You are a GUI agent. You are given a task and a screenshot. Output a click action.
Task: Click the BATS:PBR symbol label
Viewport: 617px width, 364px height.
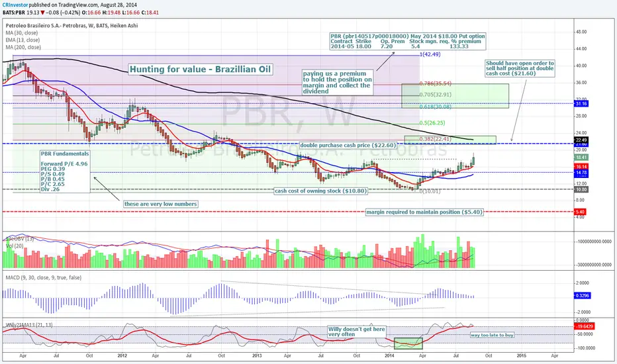coord(14,13)
